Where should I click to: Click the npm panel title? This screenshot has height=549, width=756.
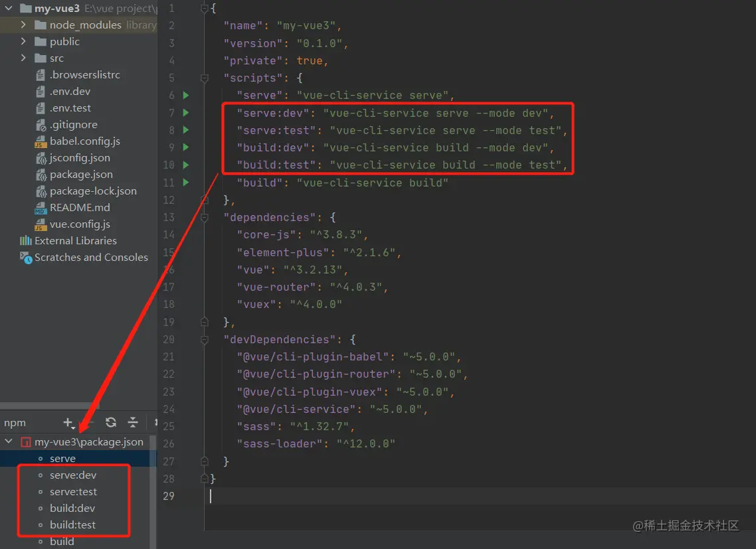(x=15, y=423)
